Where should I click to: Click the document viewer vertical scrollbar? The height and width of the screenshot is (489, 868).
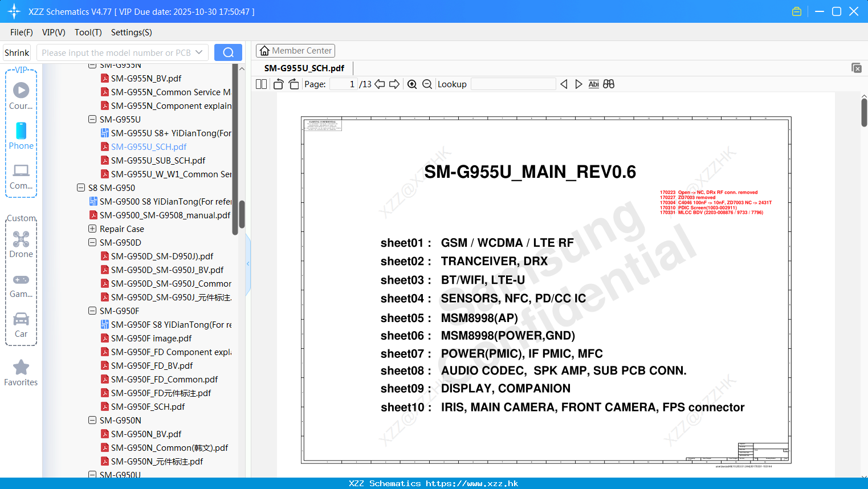(x=864, y=112)
